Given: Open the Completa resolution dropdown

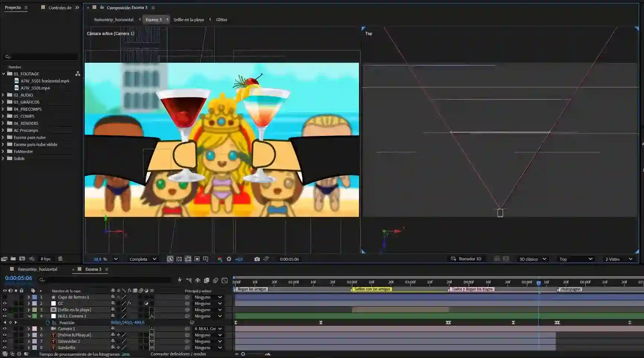Looking at the screenshot, I should tap(143, 259).
